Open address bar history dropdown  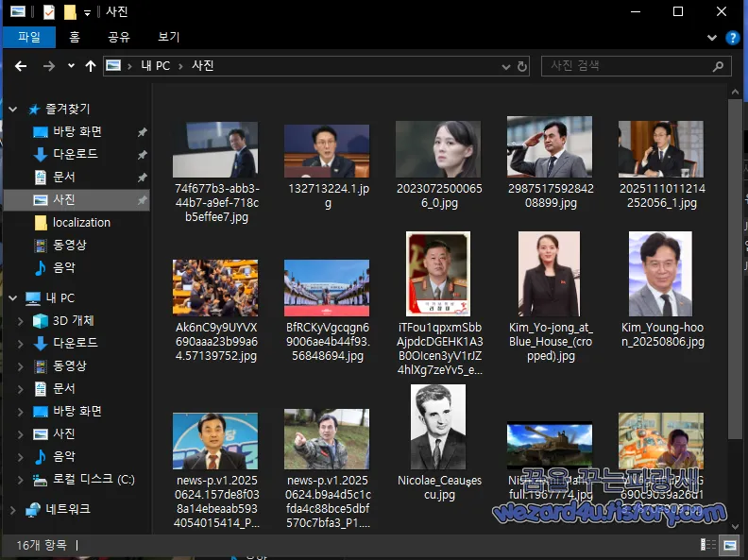(505, 67)
